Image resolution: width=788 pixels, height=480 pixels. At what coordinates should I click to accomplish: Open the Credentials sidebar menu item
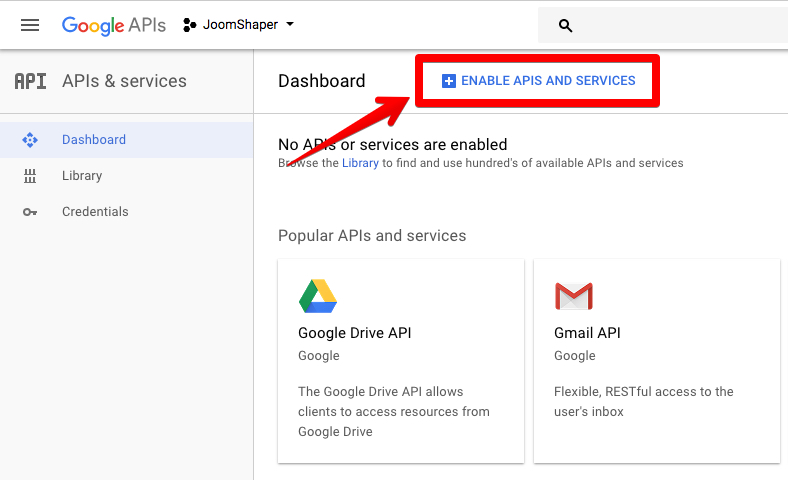[95, 212]
